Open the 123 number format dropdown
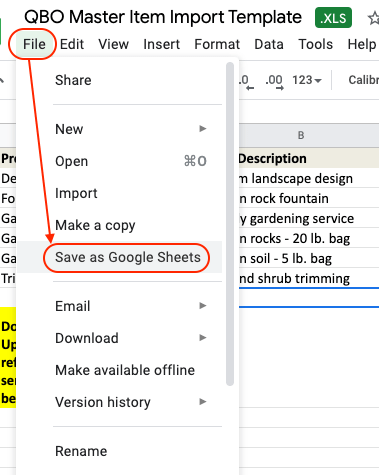 click(x=307, y=80)
